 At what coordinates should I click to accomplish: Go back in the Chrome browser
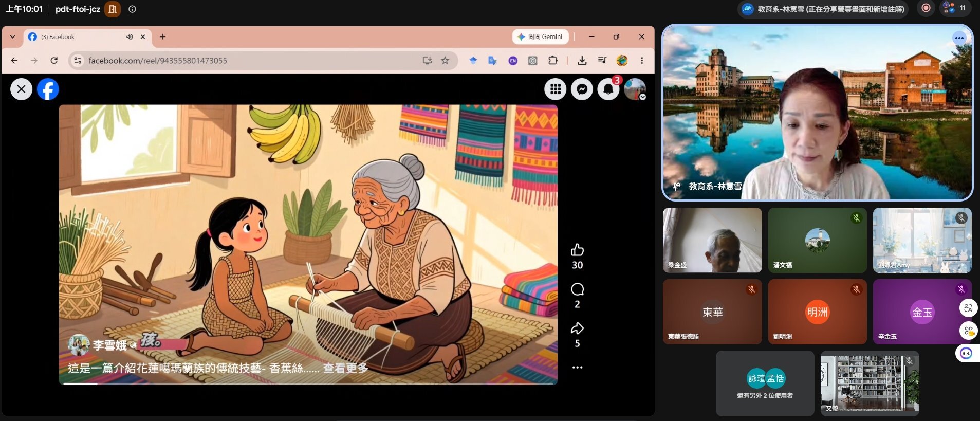(14, 61)
